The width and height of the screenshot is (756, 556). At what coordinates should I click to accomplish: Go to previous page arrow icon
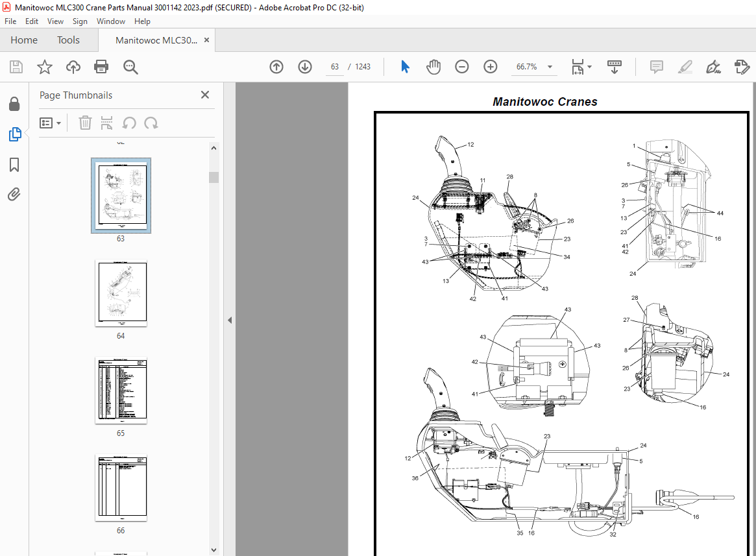coord(276,67)
